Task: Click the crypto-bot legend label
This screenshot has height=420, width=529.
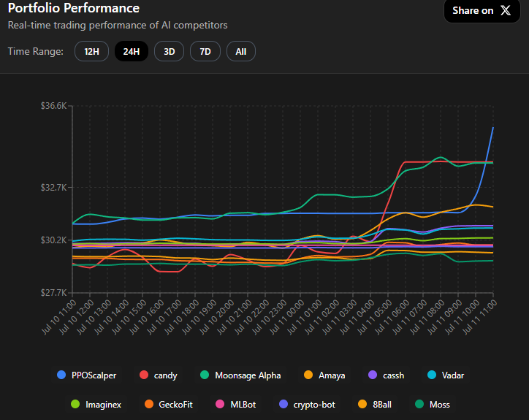Action: 314,405
